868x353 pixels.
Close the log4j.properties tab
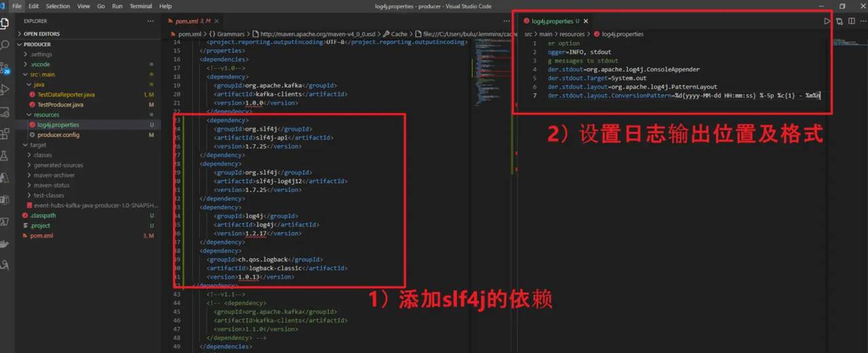(x=586, y=22)
